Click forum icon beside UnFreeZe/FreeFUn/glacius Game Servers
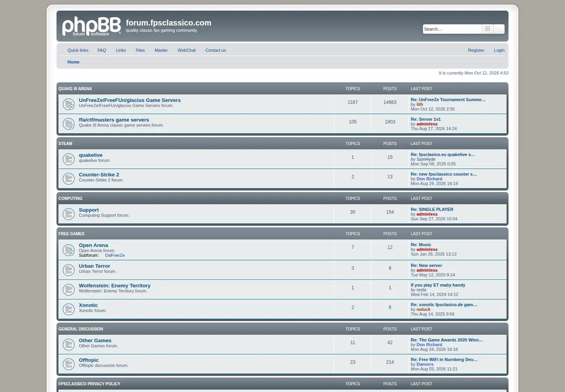 pos(69,104)
